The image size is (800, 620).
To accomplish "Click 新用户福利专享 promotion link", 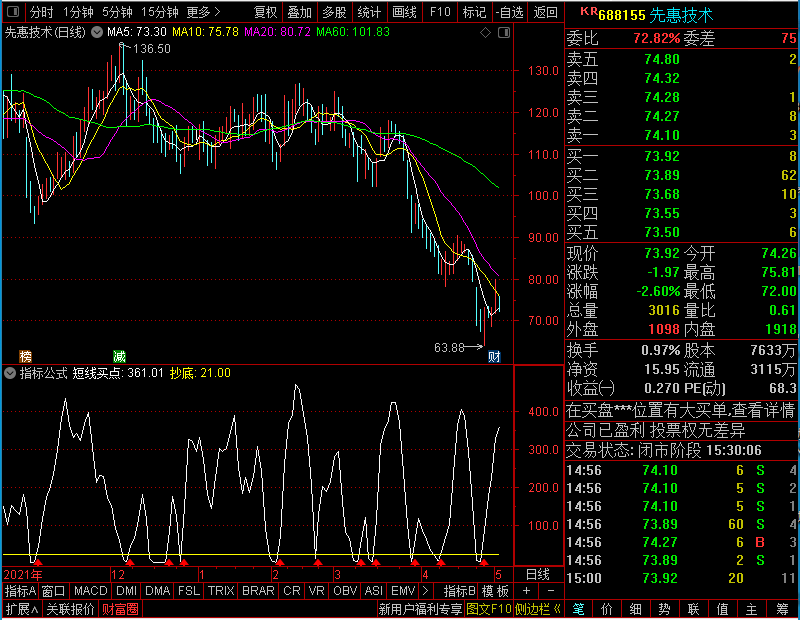I will [x=420, y=609].
